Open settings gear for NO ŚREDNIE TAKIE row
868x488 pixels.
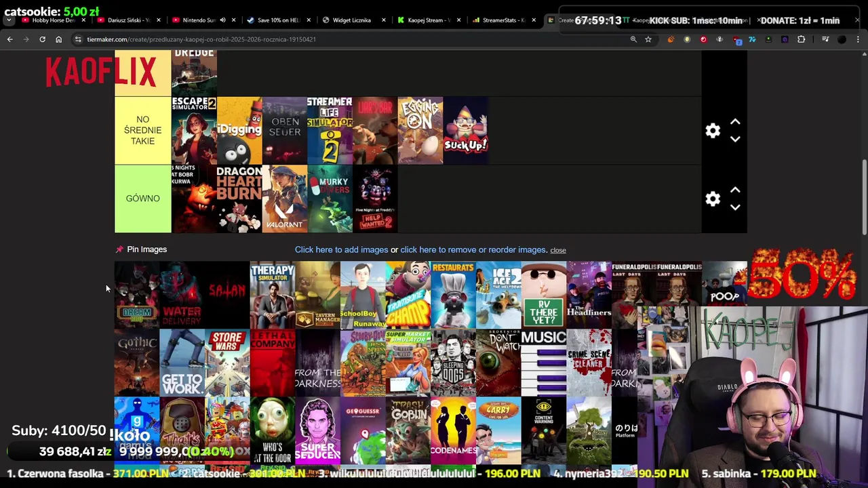click(713, 131)
